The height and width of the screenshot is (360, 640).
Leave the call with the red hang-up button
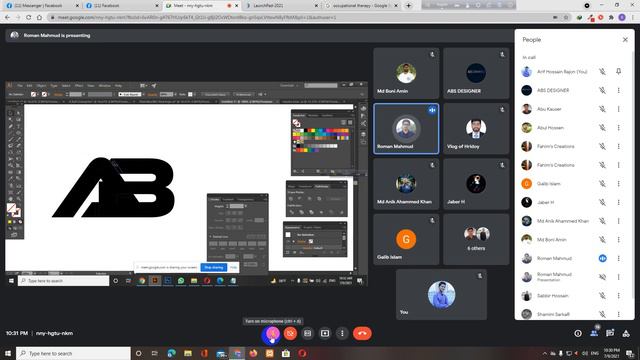362,333
